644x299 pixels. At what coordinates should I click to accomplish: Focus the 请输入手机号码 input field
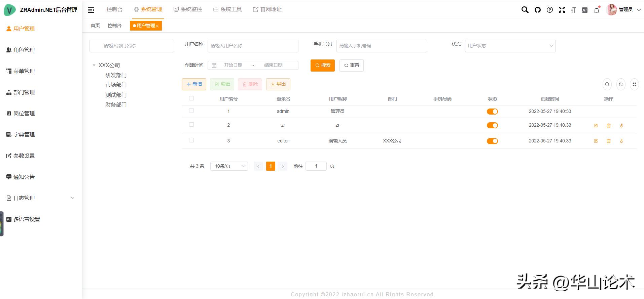[382, 46]
